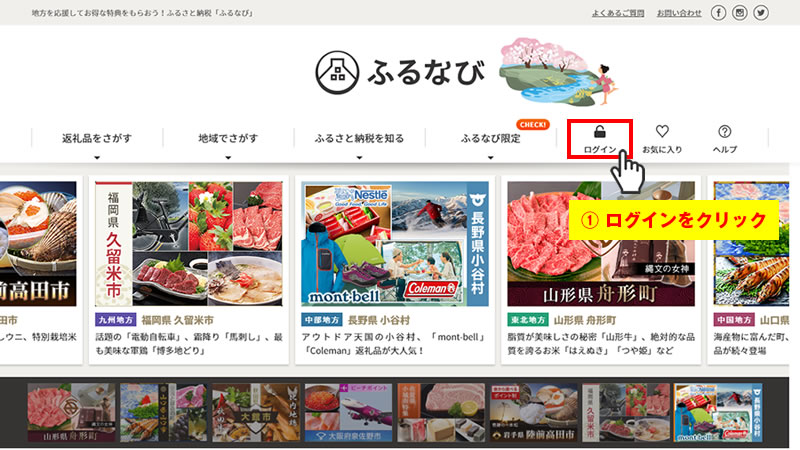Click the 東北地方 region tag
Image resolution: width=800 pixels, height=450 pixels.
tap(528, 320)
